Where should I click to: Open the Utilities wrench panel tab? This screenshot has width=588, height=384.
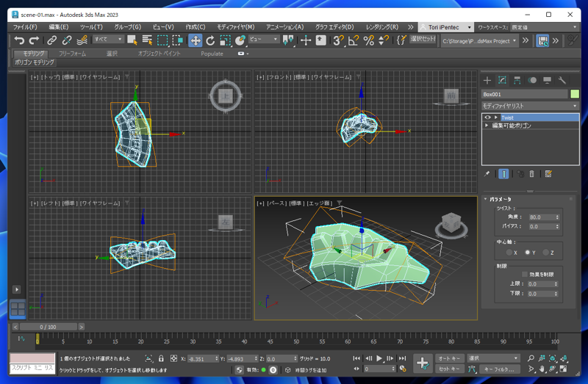[562, 80]
